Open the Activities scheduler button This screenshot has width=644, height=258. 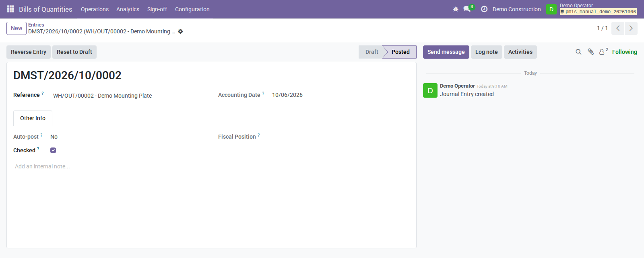tap(520, 52)
